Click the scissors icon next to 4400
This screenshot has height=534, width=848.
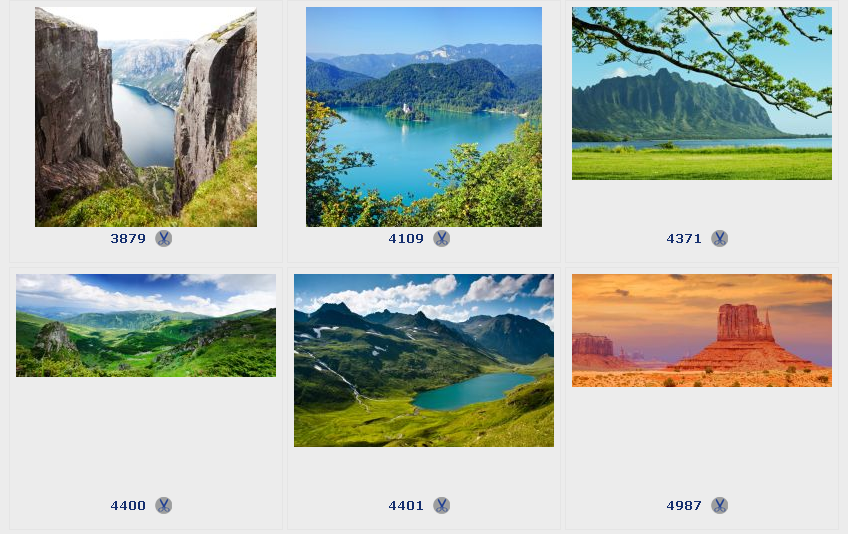coord(163,505)
